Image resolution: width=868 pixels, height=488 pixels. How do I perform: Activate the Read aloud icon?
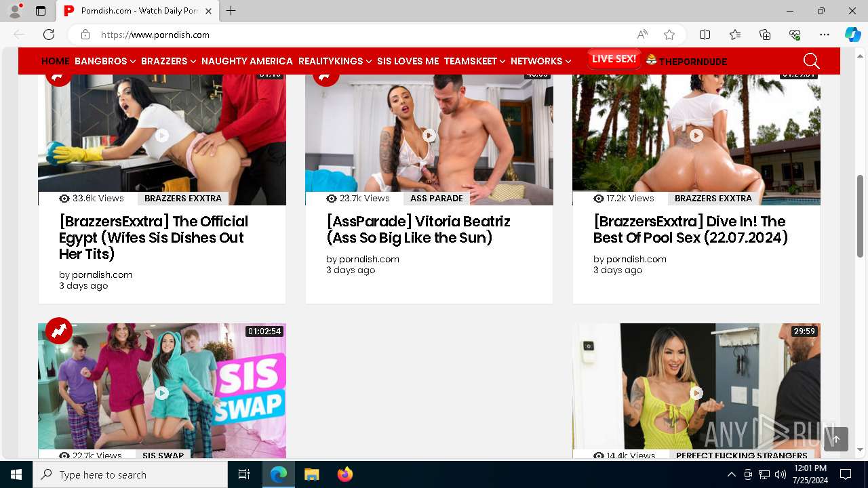[642, 35]
